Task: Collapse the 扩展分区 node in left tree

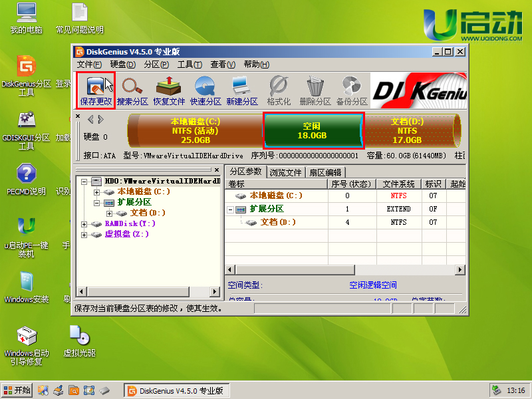Action: pyautogui.click(x=97, y=203)
